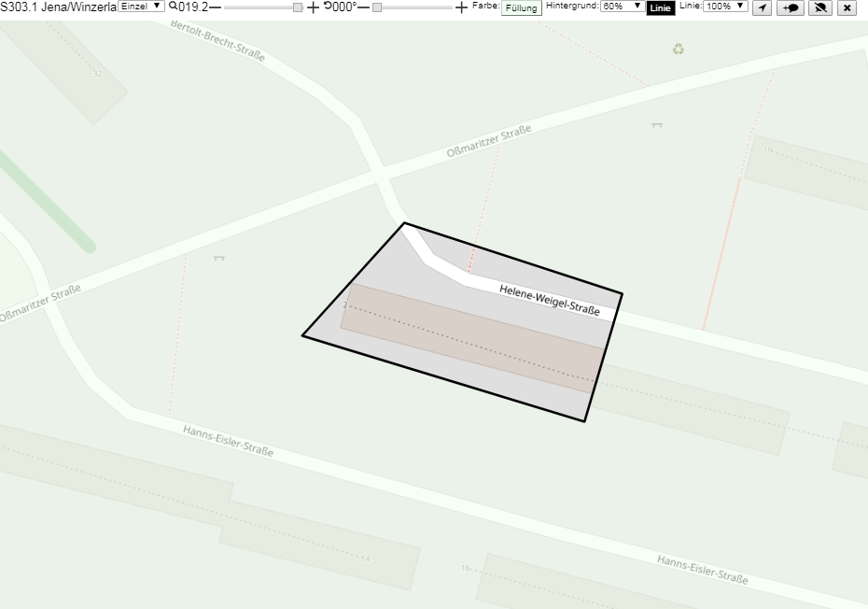The height and width of the screenshot is (609, 868).
Task: Decrease rotation with the minus icon
Action: (x=363, y=7)
